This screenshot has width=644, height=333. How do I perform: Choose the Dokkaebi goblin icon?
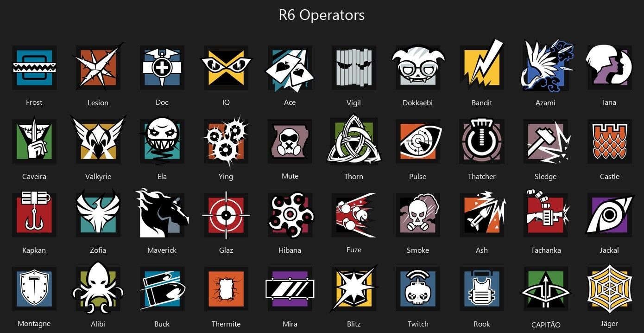tap(418, 68)
